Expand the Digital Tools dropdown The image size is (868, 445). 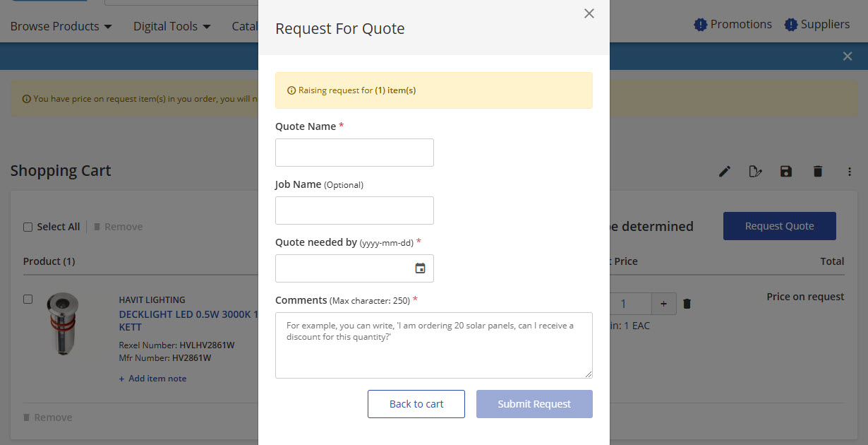[172, 27]
